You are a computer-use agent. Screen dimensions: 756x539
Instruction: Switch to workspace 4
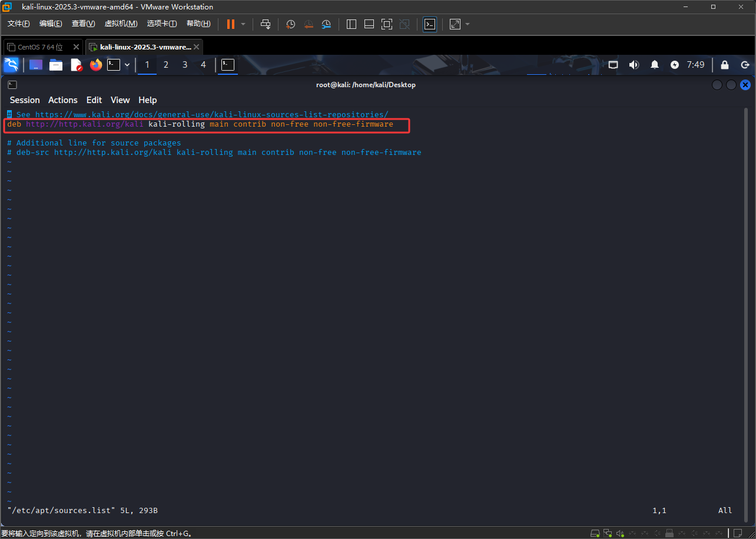[204, 65]
